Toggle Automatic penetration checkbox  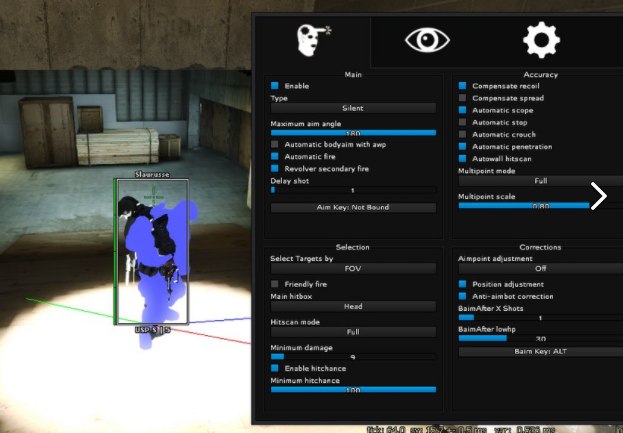pyautogui.click(x=462, y=147)
